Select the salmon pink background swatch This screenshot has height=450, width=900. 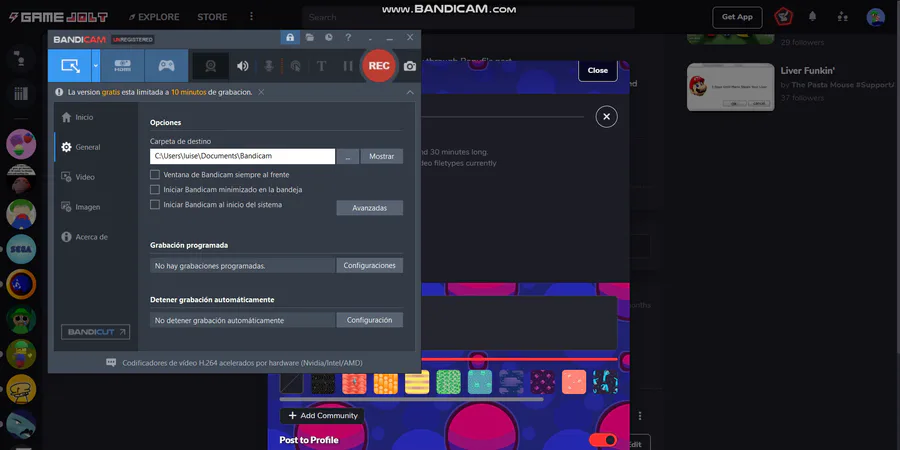pyautogui.click(x=573, y=382)
